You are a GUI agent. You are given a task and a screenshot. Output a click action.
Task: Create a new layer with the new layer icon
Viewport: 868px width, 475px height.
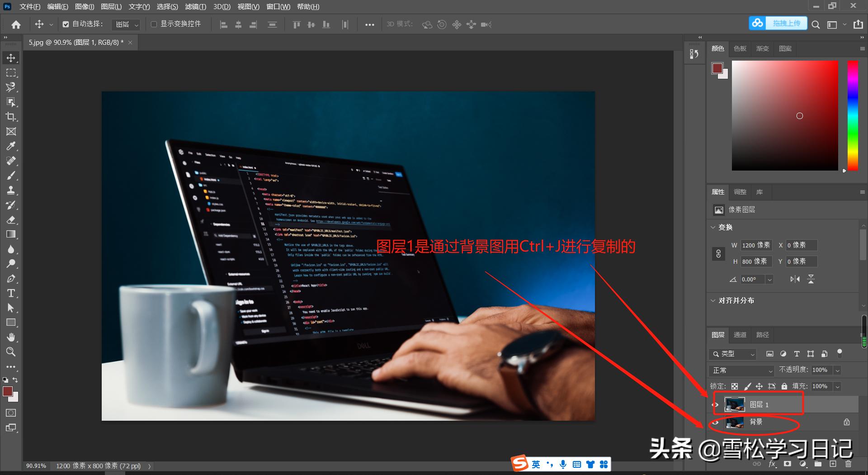pyautogui.click(x=832, y=464)
